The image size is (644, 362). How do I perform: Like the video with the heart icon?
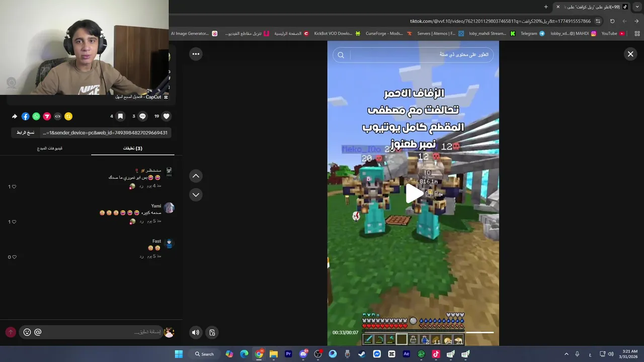click(x=167, y=116)
